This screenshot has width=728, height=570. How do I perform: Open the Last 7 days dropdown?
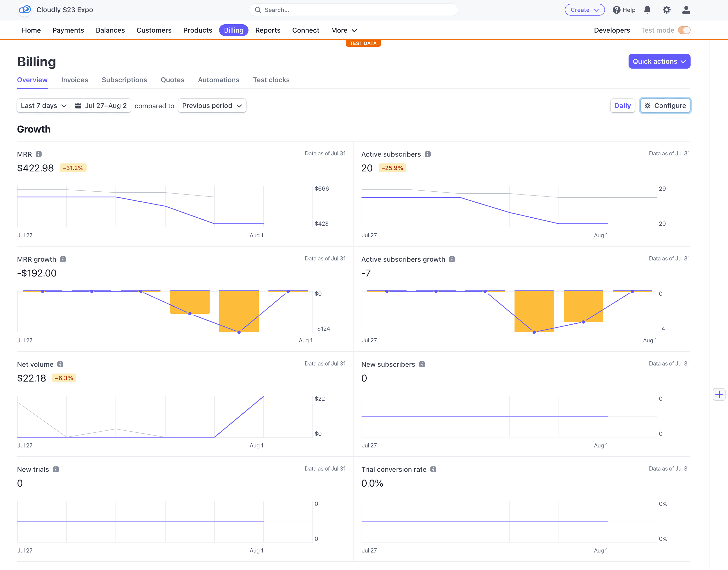pyautogui.click(x=44, y=106)
